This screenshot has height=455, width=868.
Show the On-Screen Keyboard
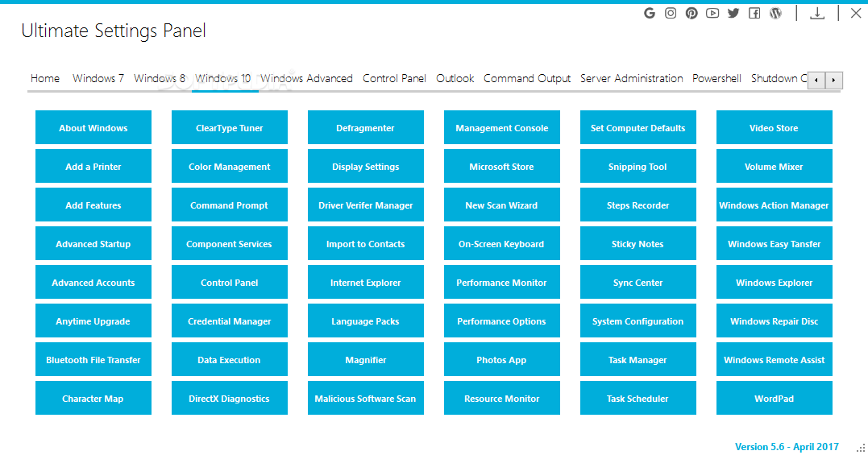[x=502, y=244]
